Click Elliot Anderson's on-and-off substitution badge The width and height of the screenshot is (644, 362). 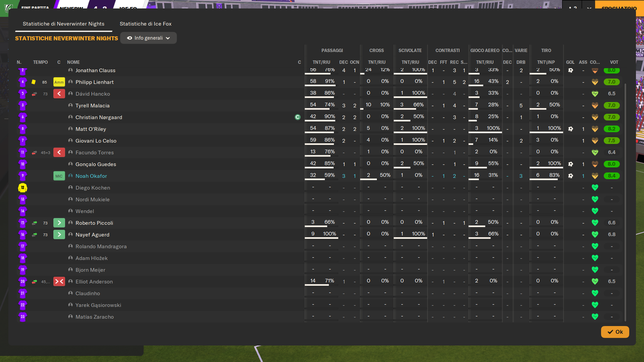pos(59,282)
